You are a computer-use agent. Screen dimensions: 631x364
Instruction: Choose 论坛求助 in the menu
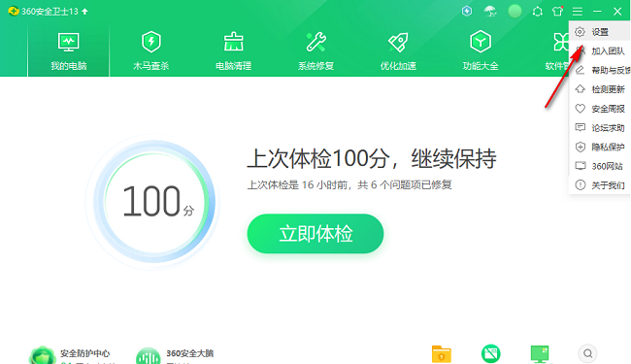[600, 128]
